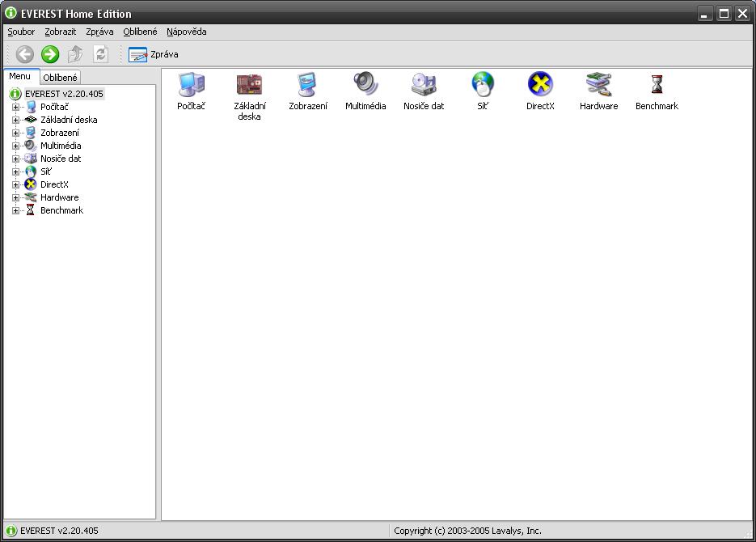Expand the Nosiče dat tree node

(15, 159)
